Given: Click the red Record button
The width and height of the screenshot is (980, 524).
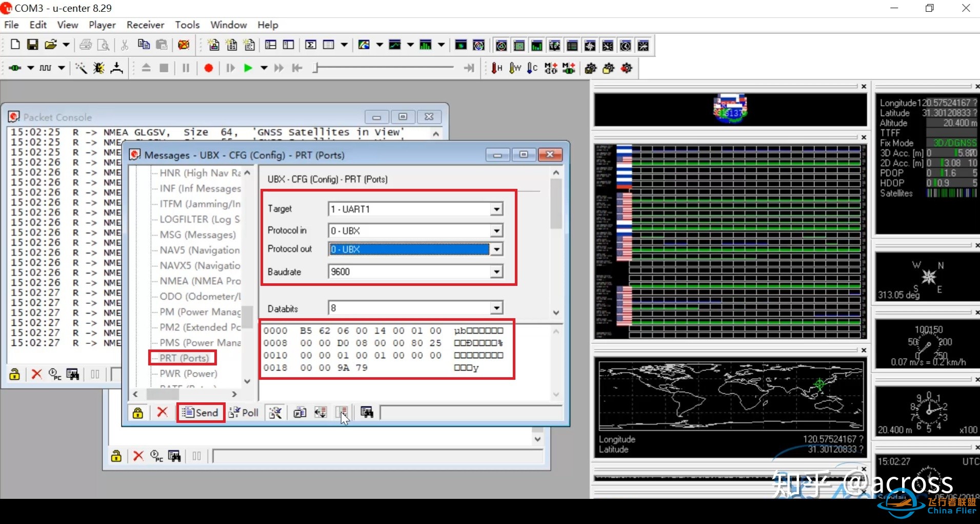Looking at the screenshot, I should (x=208, y=68).
